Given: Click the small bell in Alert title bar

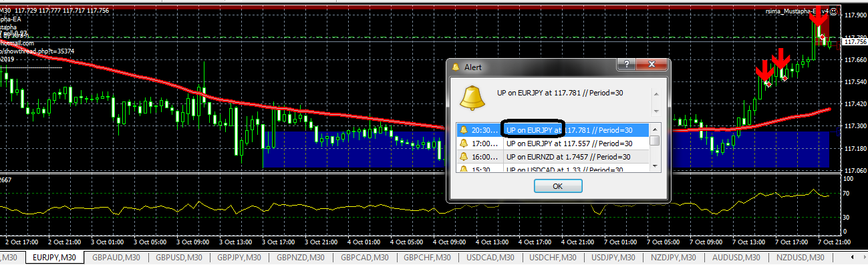Looking at the screenshot, I should 456,67.
